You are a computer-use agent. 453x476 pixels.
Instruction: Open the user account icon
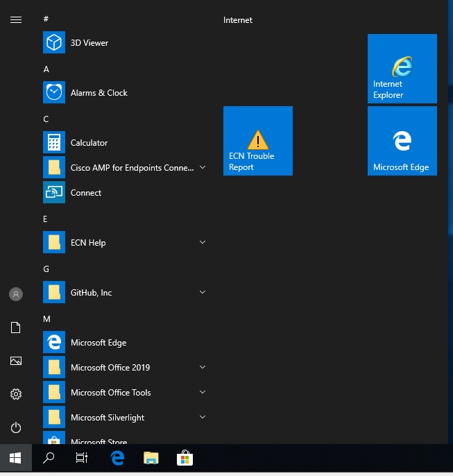[x=16, y=294]
